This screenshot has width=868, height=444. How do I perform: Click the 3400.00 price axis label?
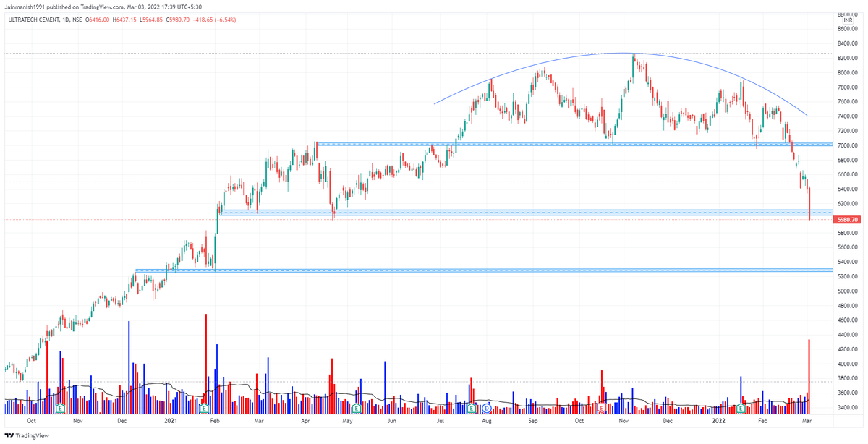click(849, 409)
